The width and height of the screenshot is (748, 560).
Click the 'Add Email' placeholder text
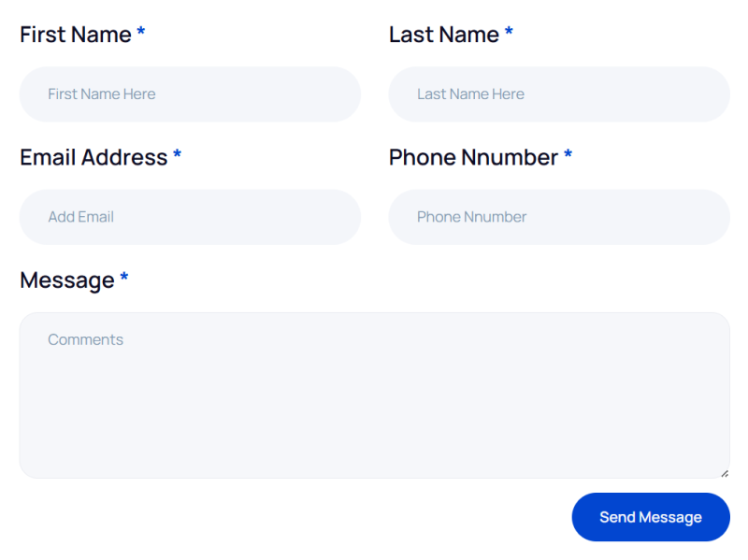tap(80, 217)
